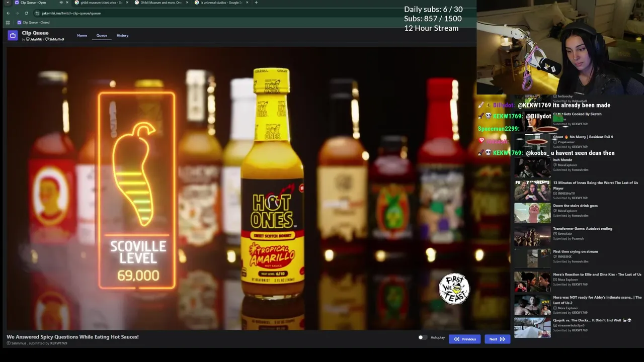The height and width of the screenshot is (362, 644).
Task: Open the Home menu item
Action: click(x=82, y=35)
